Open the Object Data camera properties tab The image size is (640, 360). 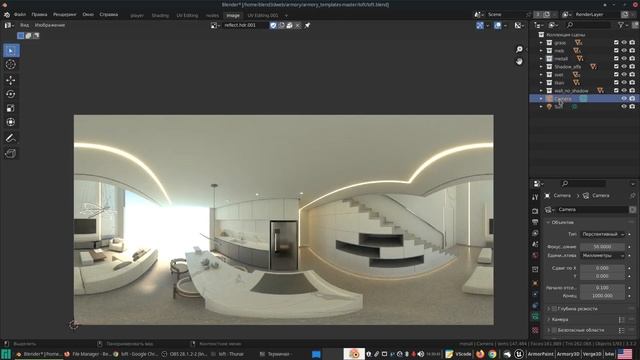(x=535, y=316)
